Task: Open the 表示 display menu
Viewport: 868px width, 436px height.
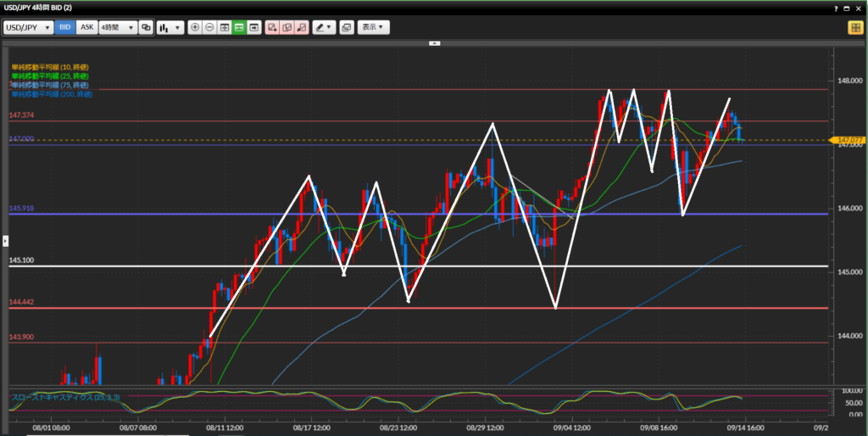Action: click(373, 27)
